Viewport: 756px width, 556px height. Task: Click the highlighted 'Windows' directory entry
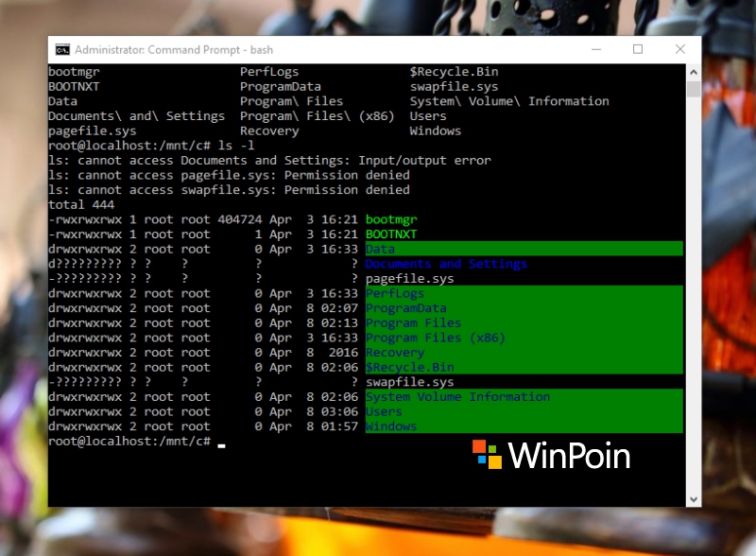point(391,426)
